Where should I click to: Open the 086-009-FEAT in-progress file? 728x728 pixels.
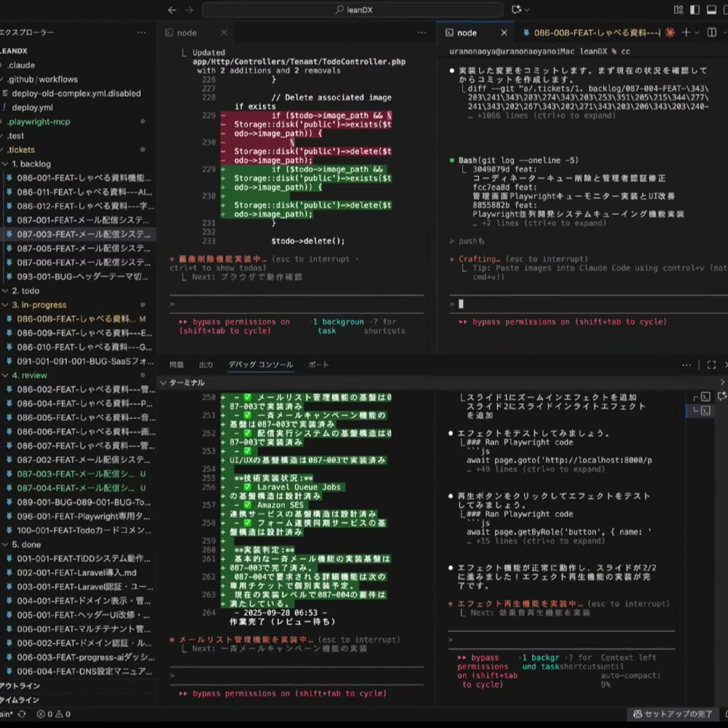pyautogui.click(x=84, y=333)
